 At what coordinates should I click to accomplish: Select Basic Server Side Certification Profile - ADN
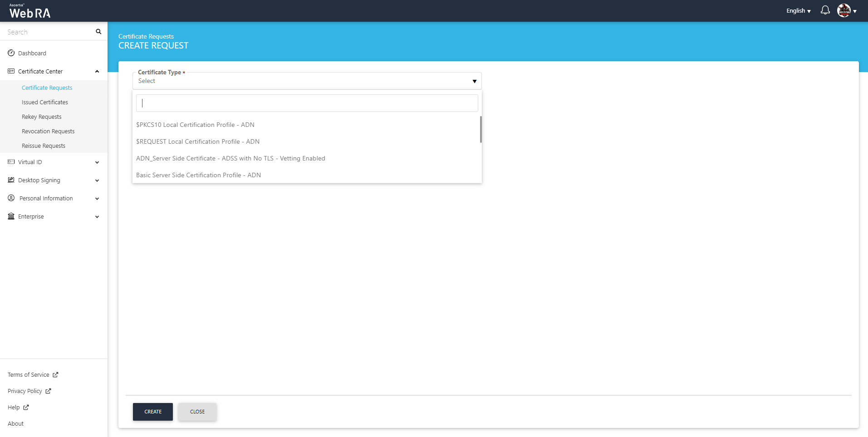point(306,175)
